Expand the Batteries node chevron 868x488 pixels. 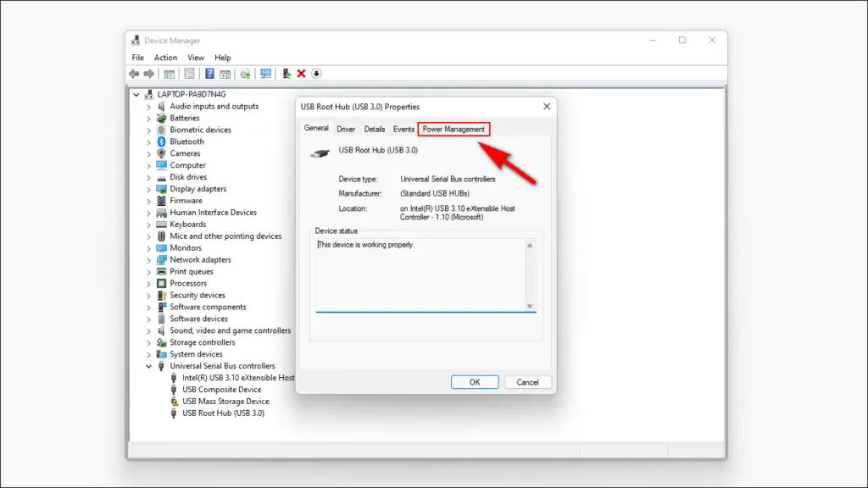coord(148,118)
